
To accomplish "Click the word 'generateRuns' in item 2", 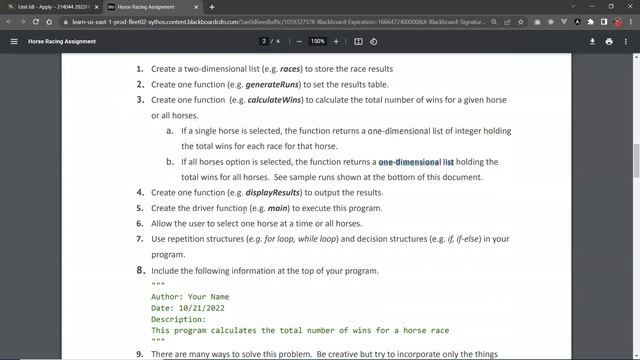I will click(272, 84).
